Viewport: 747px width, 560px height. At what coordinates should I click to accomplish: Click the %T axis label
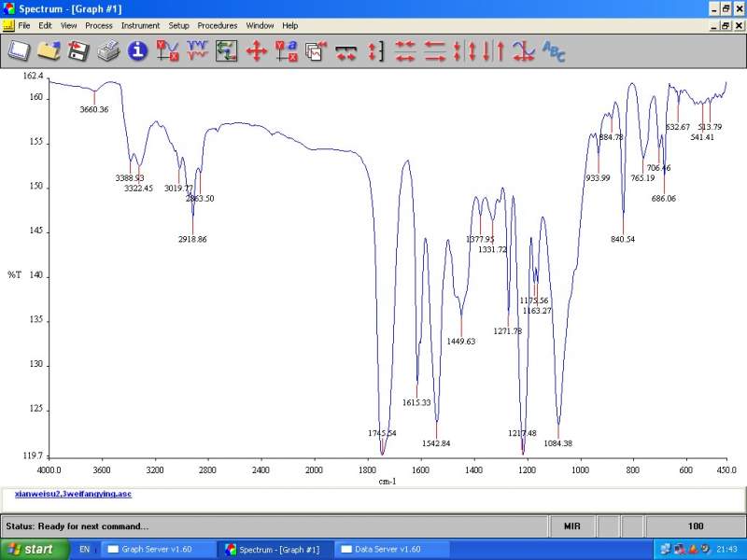(14, 274)
